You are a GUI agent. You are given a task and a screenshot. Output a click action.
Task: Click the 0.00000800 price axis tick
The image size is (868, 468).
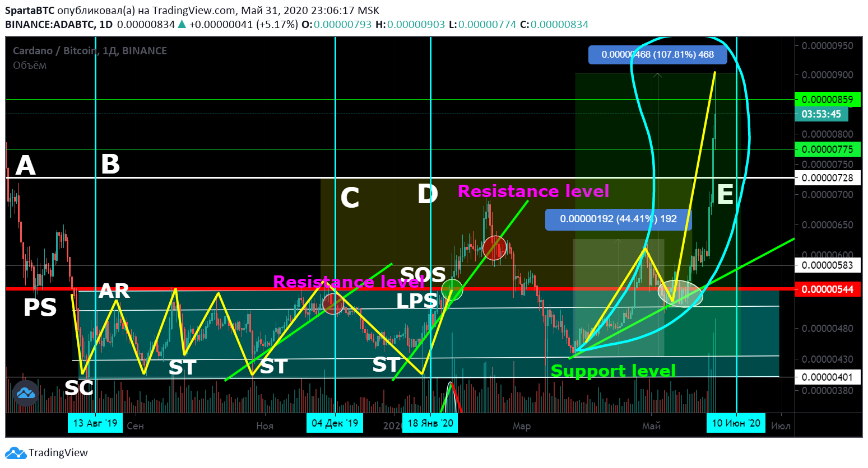(827, 134)
